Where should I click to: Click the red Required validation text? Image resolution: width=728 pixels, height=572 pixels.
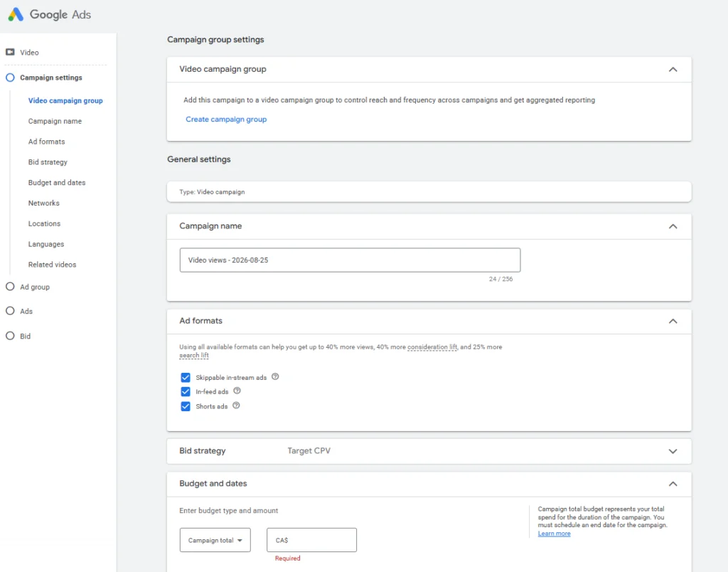click(287, 558)
